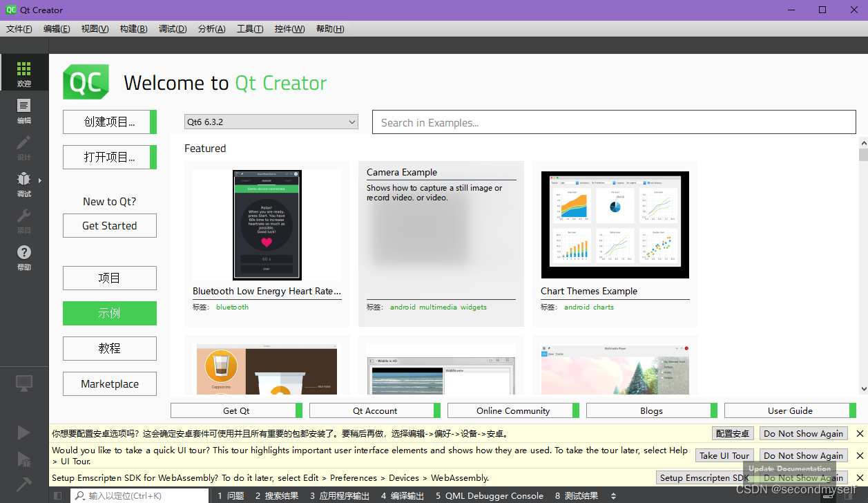The image size is (868, 503).
Task: Click the Search in Examples input field
Action: click(613, 122)
